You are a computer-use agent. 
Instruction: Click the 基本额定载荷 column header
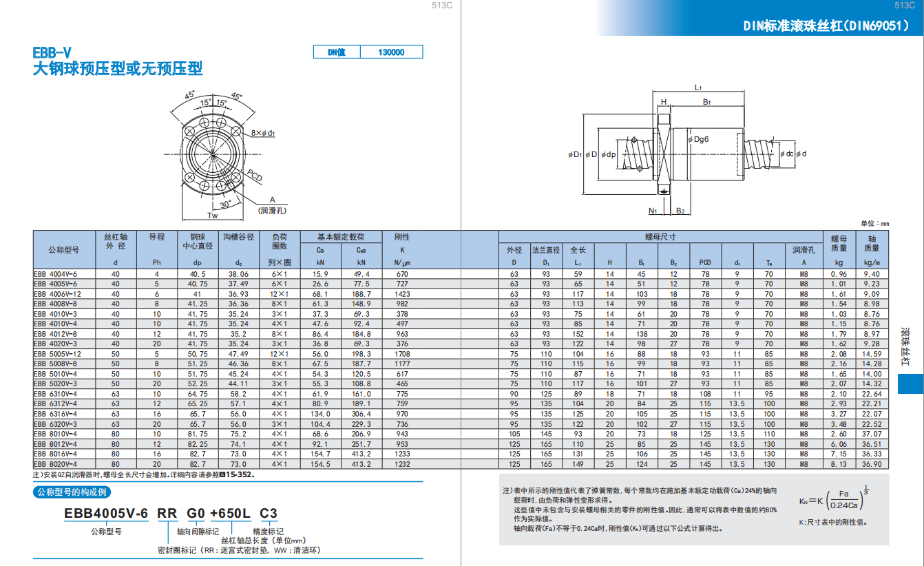tap(341, 237)
